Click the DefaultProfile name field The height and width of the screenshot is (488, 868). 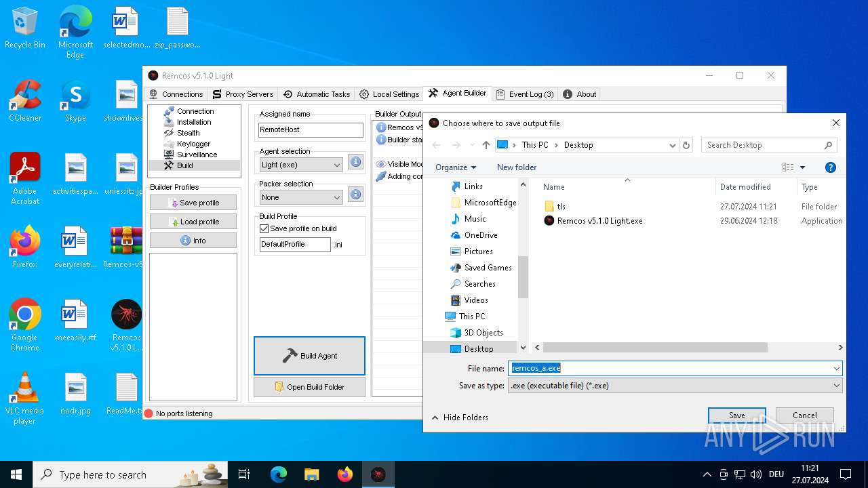(295, 244)
